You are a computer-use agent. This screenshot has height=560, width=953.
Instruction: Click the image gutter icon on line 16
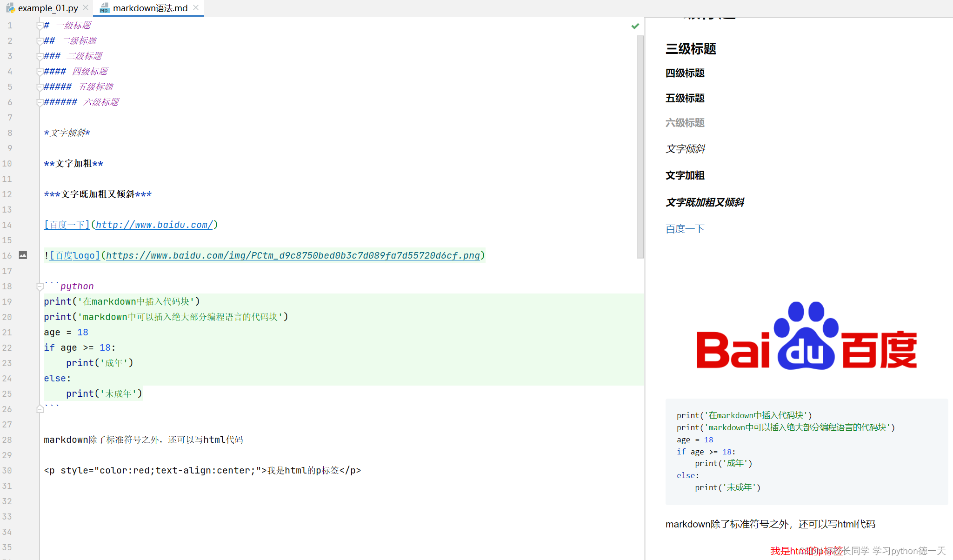[23, 255]
